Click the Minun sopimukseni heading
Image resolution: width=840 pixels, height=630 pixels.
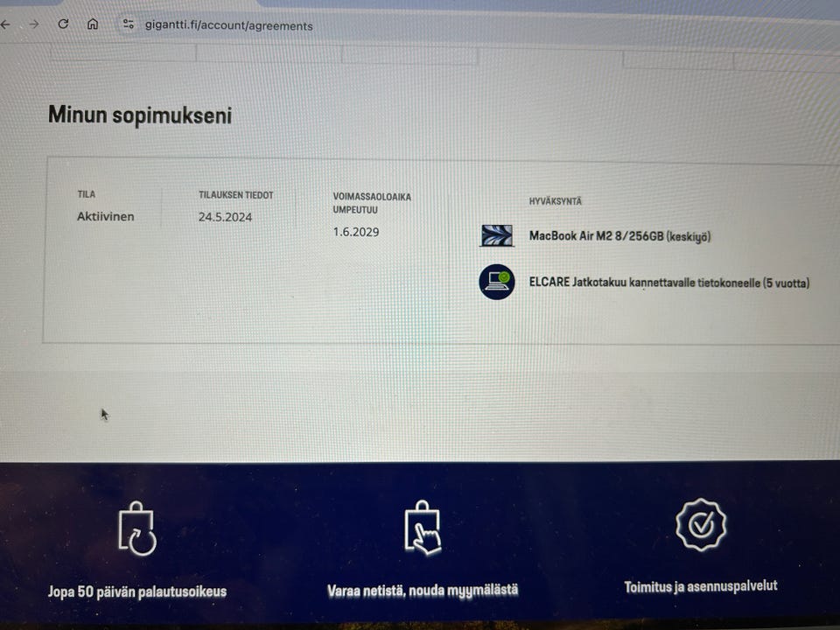tap(140, 115)
